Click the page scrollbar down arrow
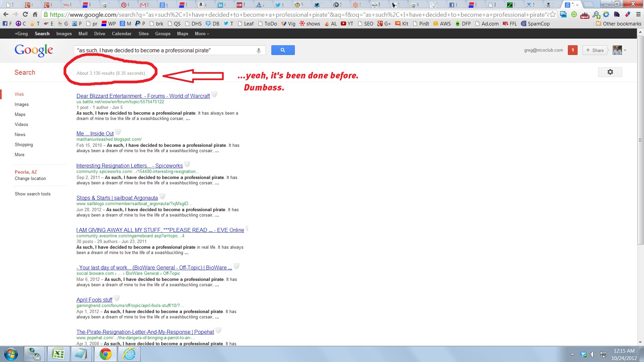 640,342
